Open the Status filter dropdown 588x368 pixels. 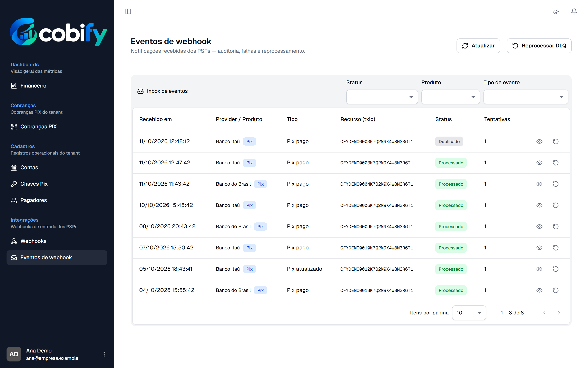click(382, 97)
